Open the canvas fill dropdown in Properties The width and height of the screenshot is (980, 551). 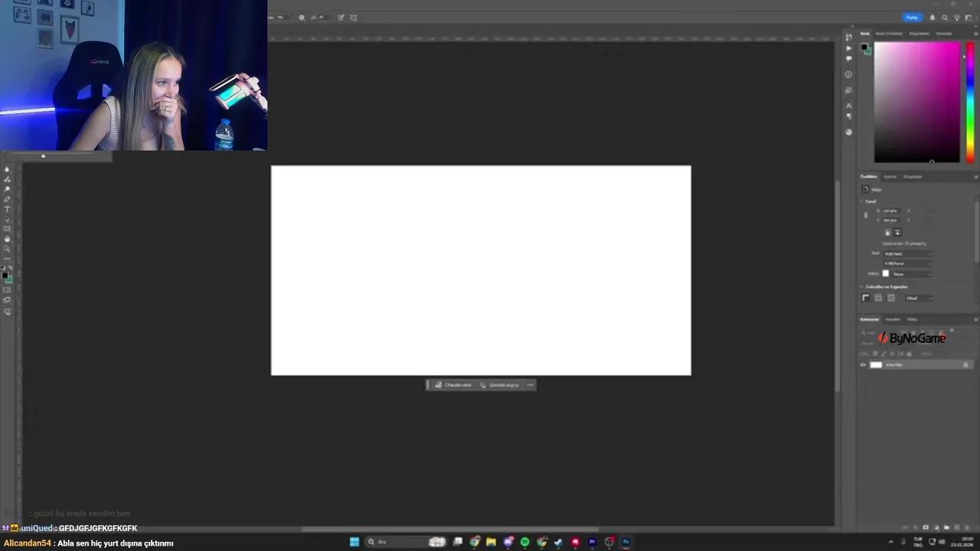click(911, 274)
